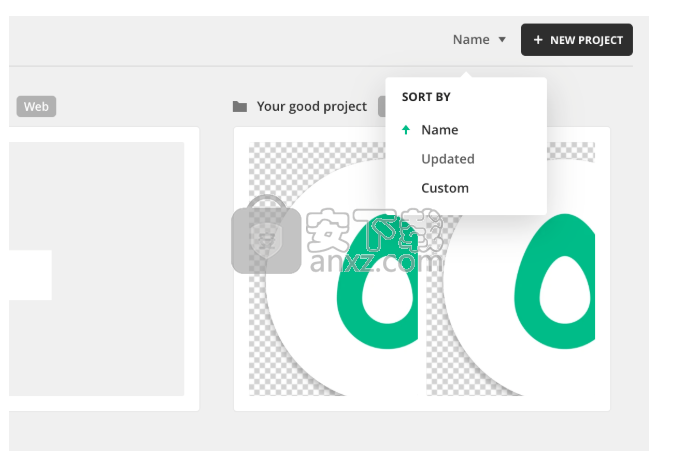This screenshot has width=678, height=472.
Task: Click the NEW PROJECT button
Action: pos(576,40)
